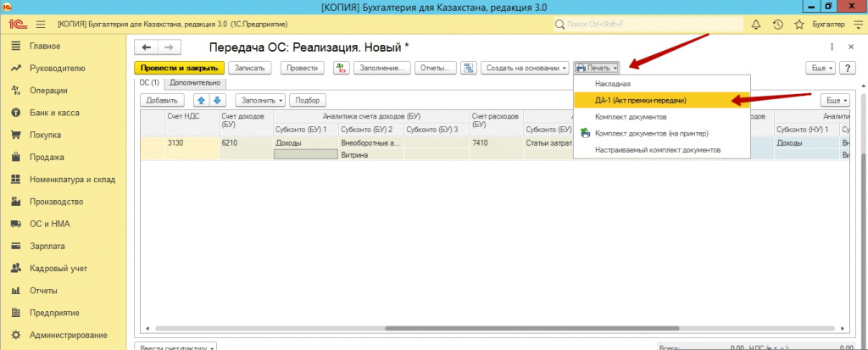Open the favorites star icon
This screenshot has height=350, width=868.
point(798,25)
